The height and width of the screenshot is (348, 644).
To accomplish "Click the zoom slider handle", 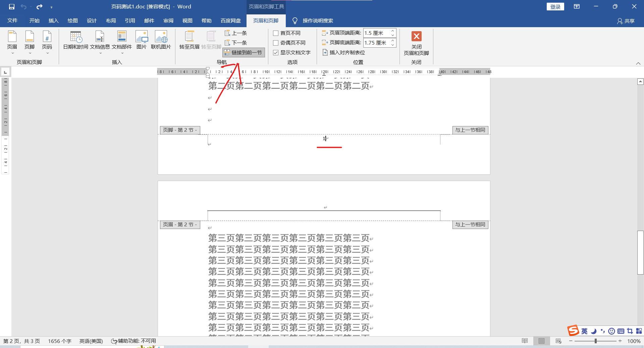I will click(x=596, y=341).
